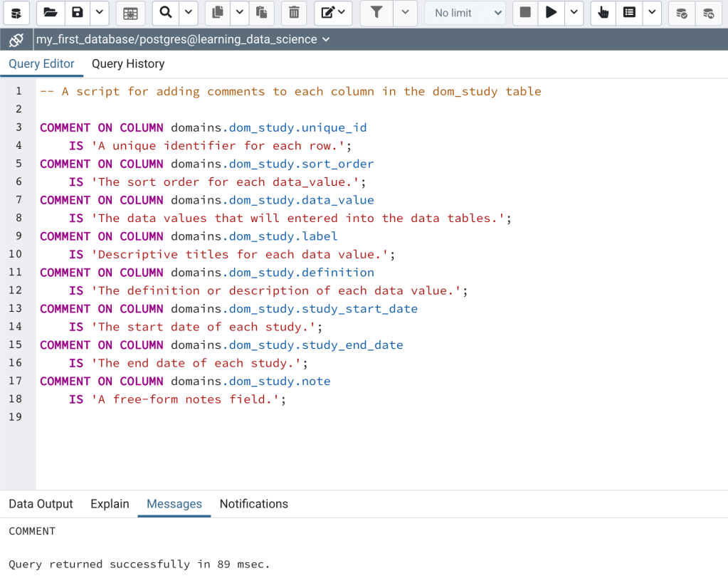Click the Paste clipboard icon
728x578 pixels.
(261, 13)
